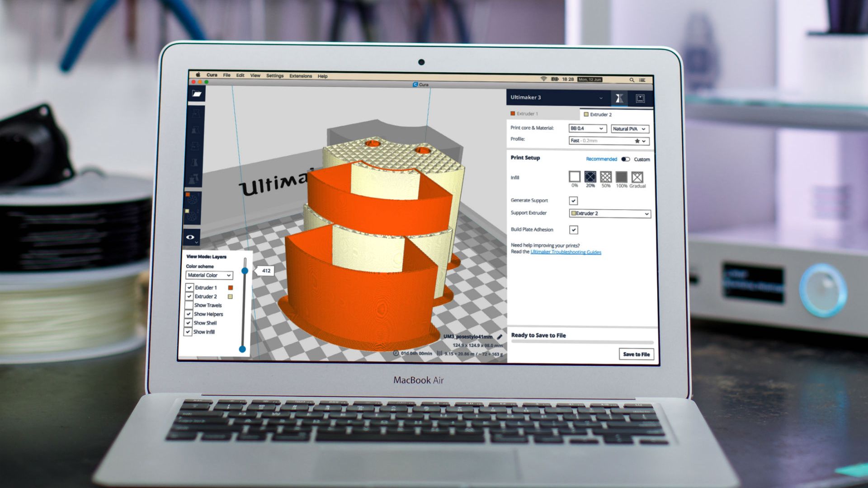Select the Mirror tool in left toolbar
Image resolution: width=868 pixels, height=488 pixels.
(x=195, y=163)
